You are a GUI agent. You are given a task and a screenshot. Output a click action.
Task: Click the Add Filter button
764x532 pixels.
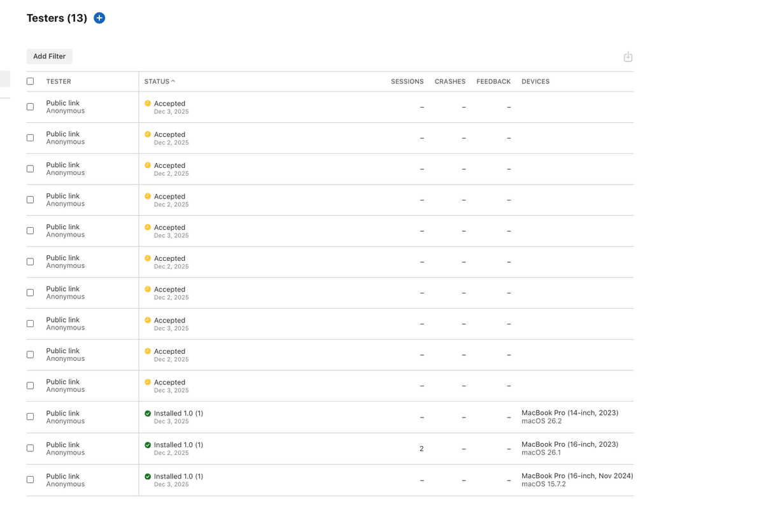49,57
